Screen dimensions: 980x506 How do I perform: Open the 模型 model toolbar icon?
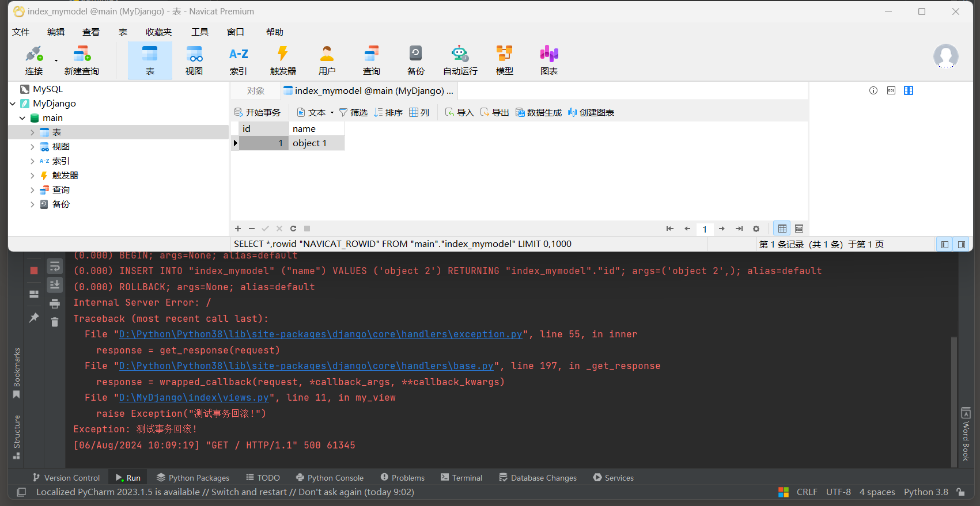(x=505, y=60)
